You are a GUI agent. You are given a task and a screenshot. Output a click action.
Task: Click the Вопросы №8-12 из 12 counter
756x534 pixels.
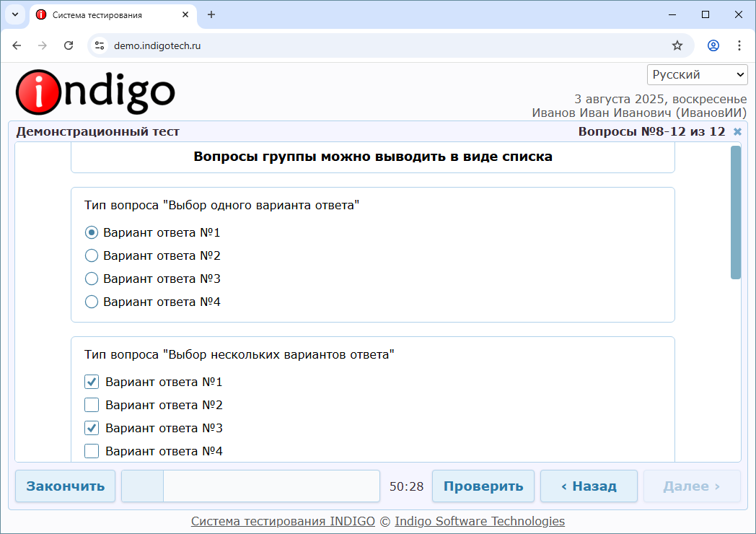click(651, 131)
